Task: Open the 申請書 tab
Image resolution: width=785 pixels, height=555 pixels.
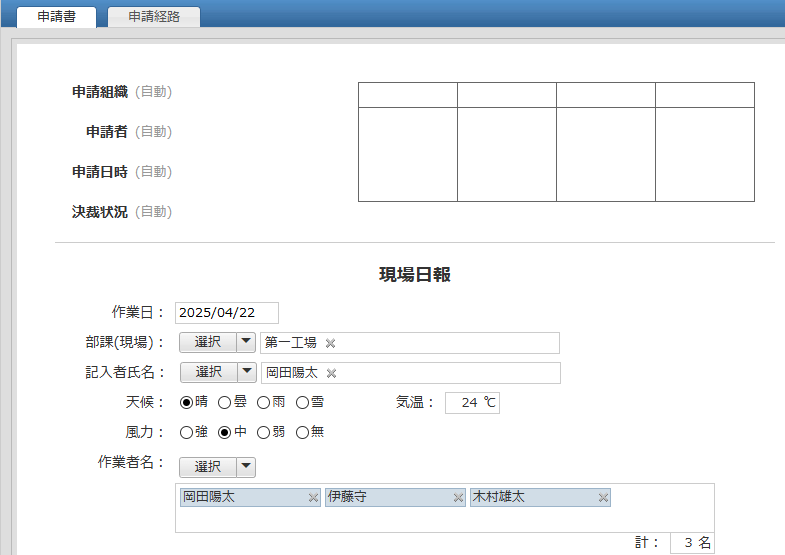Action: tap(56, 17)
